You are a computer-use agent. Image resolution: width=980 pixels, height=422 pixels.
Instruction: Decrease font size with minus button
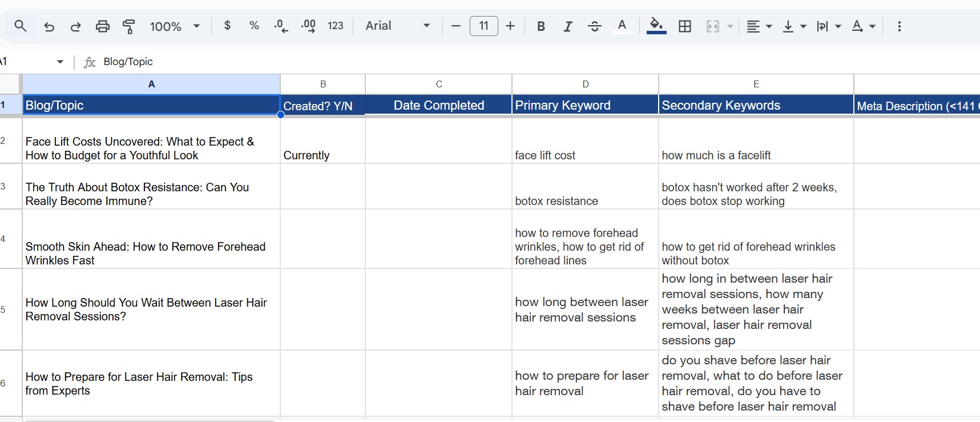click(455, 26)
